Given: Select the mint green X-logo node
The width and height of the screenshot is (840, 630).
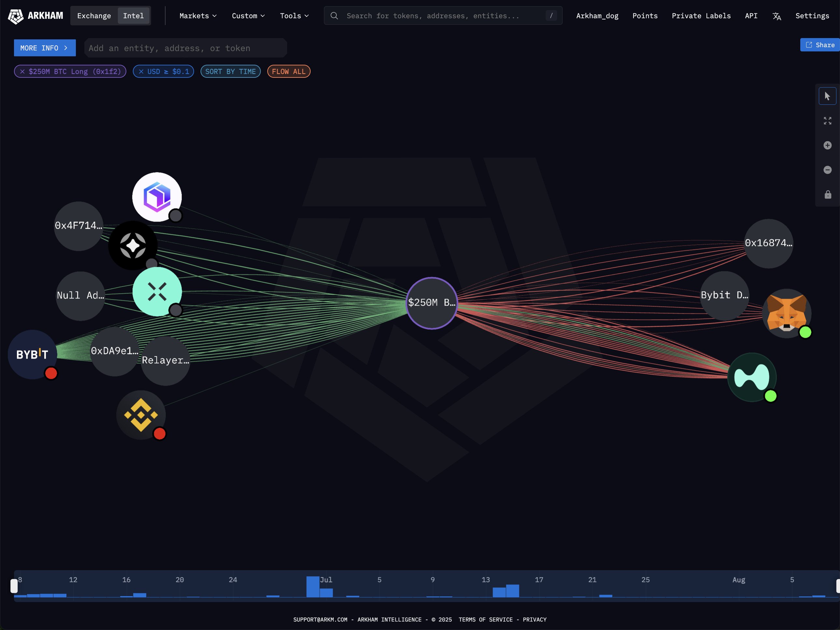Looking at the screenshot, I should (157, 292).
